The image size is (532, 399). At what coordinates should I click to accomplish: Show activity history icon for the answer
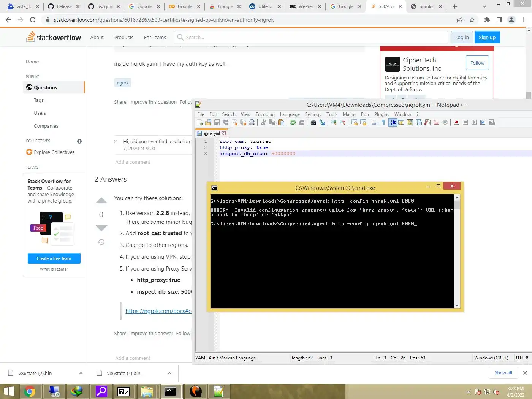(x=101, y=242)
